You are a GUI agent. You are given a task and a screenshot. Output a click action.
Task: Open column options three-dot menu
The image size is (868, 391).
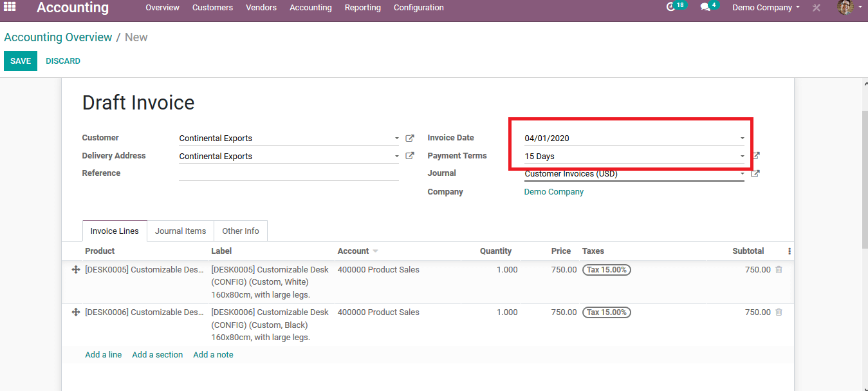(x=790, y=251)
